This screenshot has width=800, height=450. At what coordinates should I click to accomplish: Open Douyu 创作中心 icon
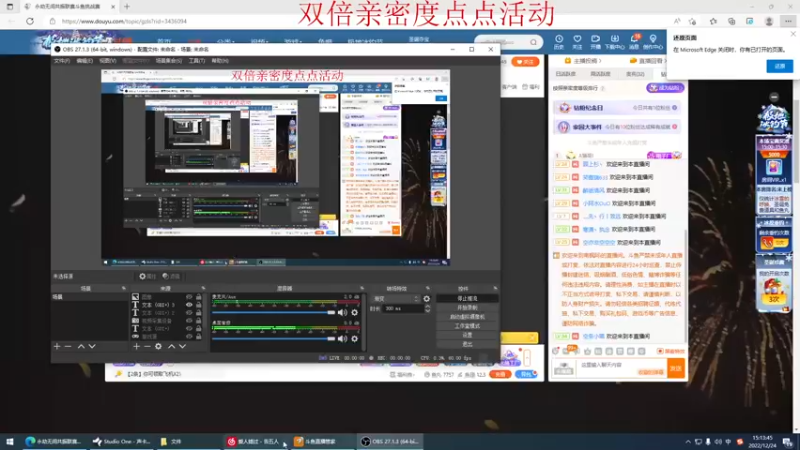point(653,41)
